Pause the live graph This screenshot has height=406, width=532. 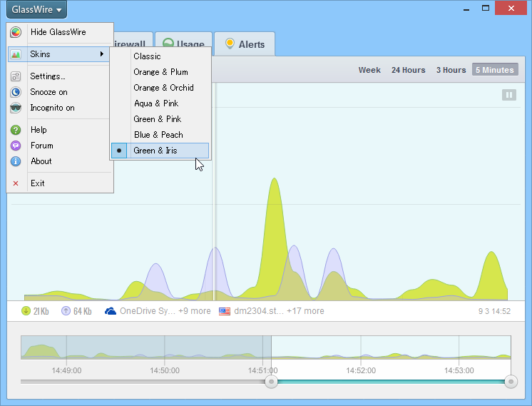[509, 95]
